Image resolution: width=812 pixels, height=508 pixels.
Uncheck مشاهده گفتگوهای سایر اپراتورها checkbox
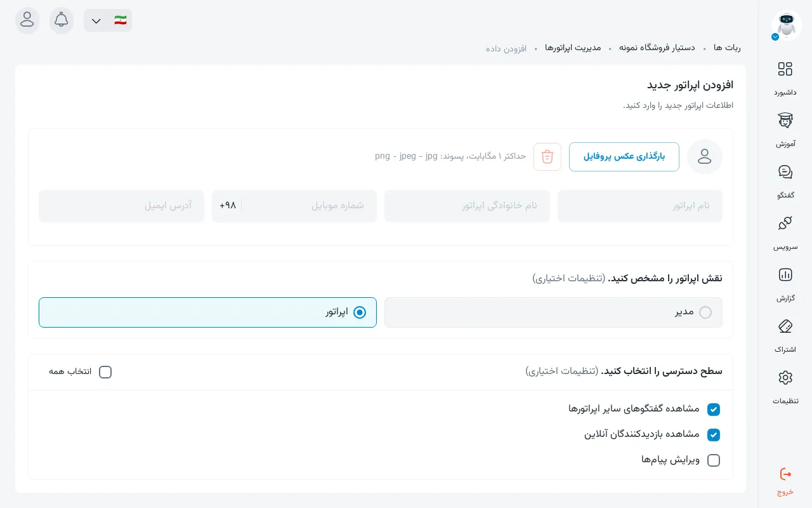pyautogui.click(x=714, y=410)
